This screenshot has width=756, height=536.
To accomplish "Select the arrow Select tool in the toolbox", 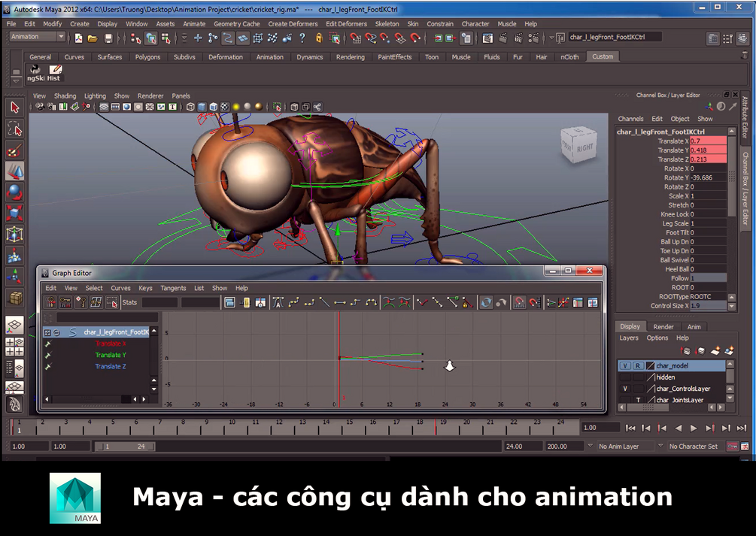I will coord(14,108).
